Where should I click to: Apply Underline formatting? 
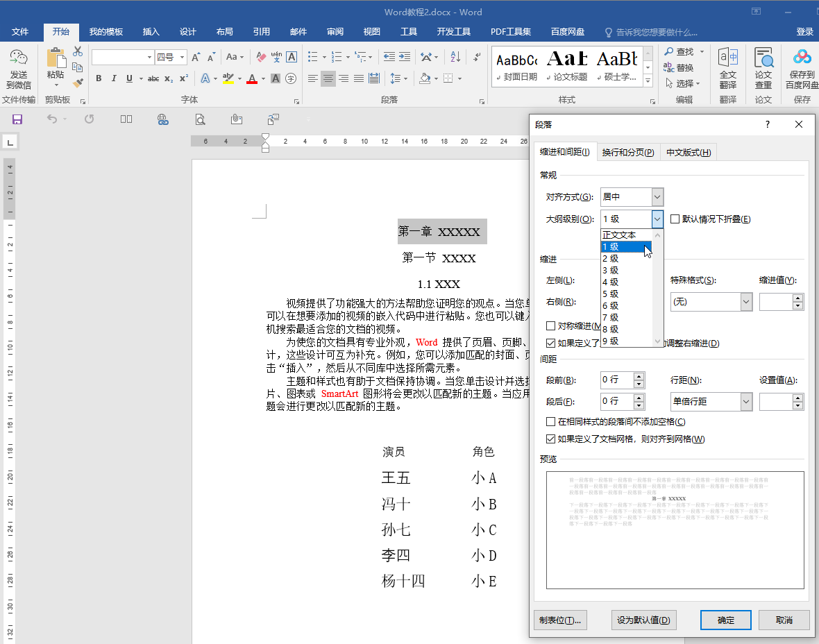click(129, 78)
